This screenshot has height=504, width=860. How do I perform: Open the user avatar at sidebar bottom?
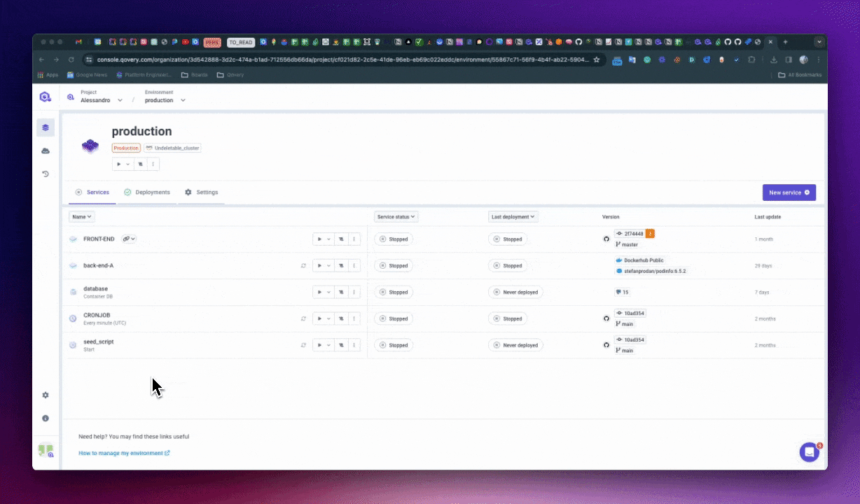coord(46,451)
